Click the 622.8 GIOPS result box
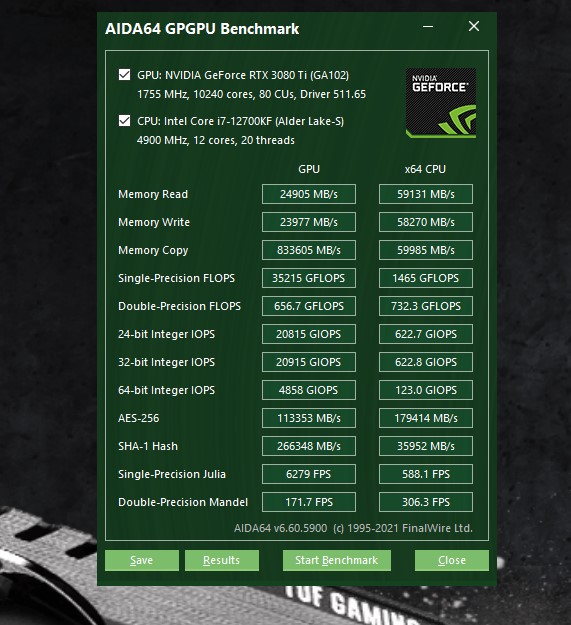 pos(426,362)
